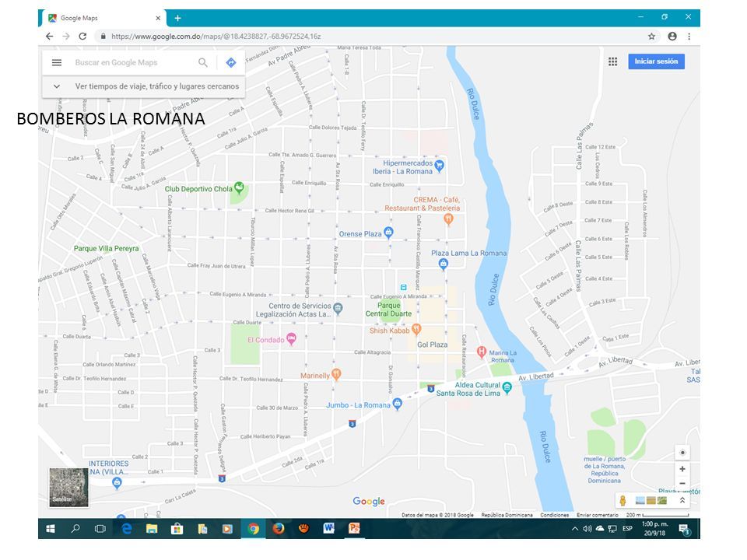The height and width of the screenshot is (560, 747).
Task: Click the Gol Plaza label
Action: pos(432,345)
